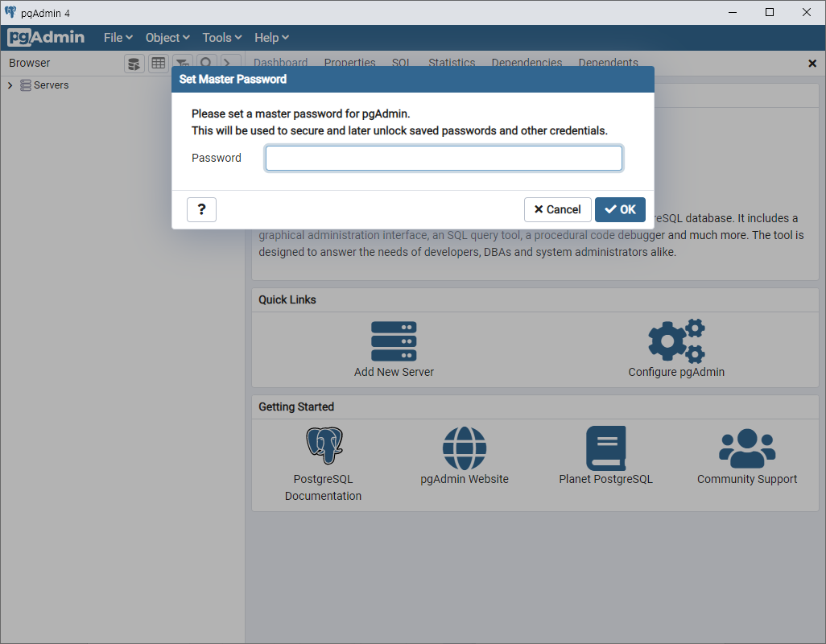Screen dimensions: 826x644
Task: Click the pgAdmin logo in header
Action: pyautogui.click(x=46, y=37)
